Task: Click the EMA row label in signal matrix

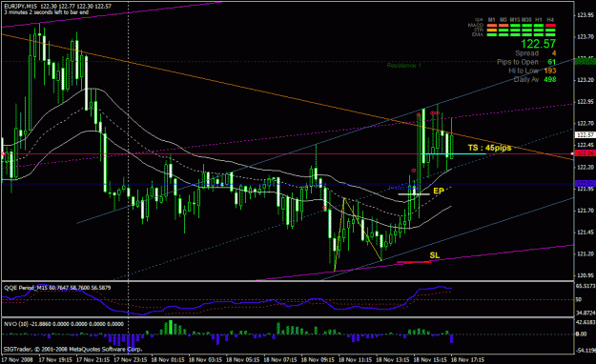Action: tap(478, 34)
